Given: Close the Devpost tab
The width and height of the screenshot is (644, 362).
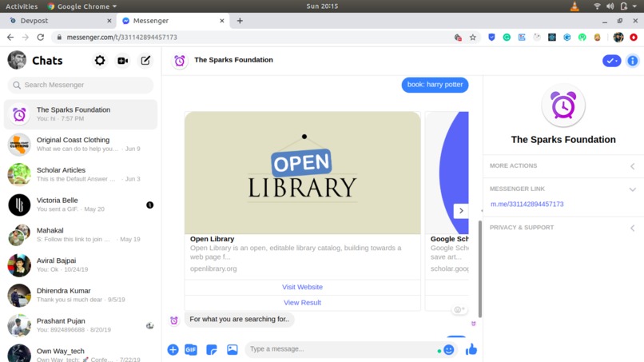Looking at the screenshot, I should 109,21.
